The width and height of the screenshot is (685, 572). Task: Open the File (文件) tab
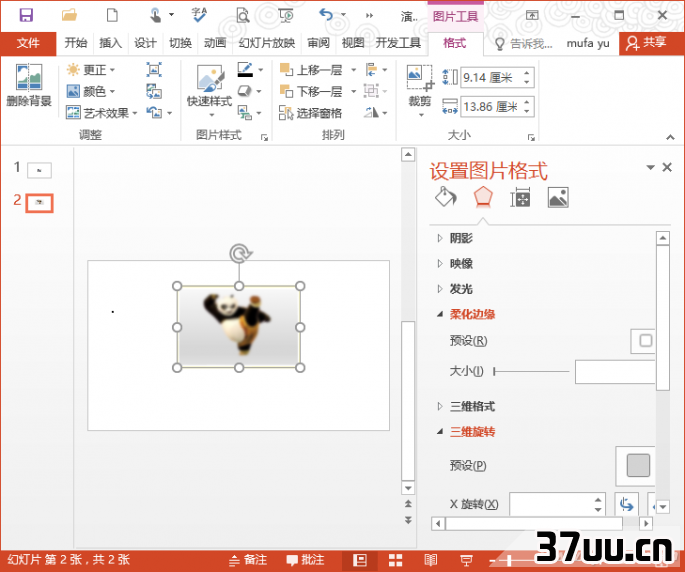[28, 43]
